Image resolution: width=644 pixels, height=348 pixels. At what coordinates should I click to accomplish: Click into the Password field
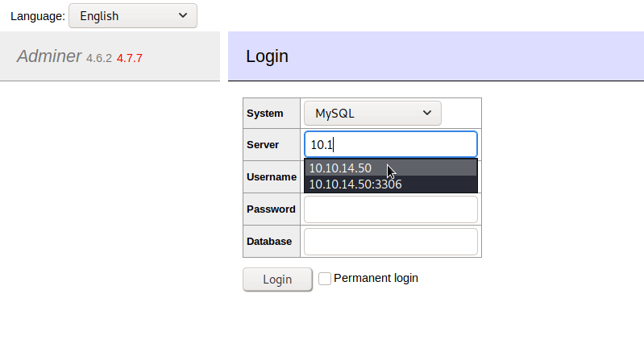[x=390, y=209]
